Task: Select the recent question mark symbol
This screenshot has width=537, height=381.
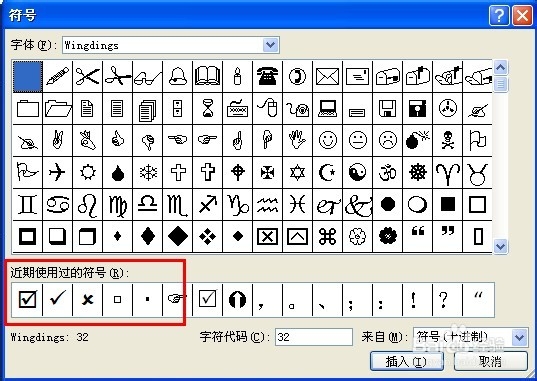Action: point(447,299)
